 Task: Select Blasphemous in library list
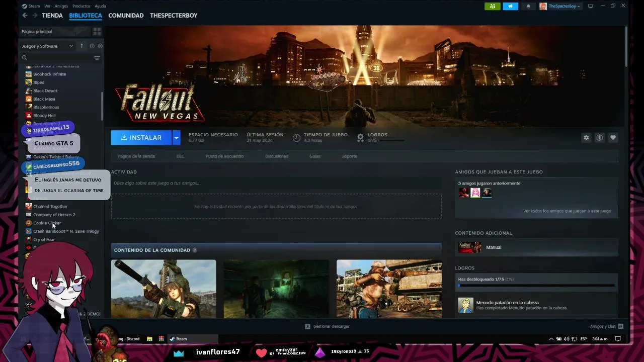click(x=46, y=107)
